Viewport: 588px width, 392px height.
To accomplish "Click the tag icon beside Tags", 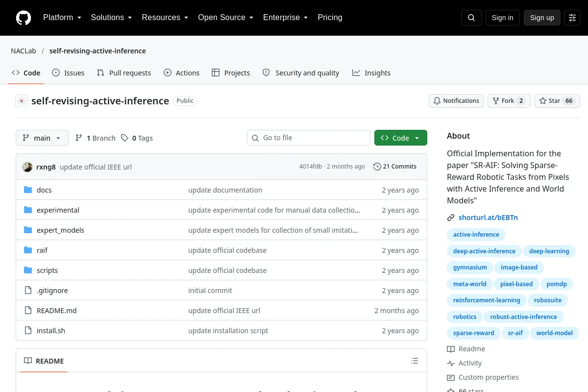I will 125,138.
